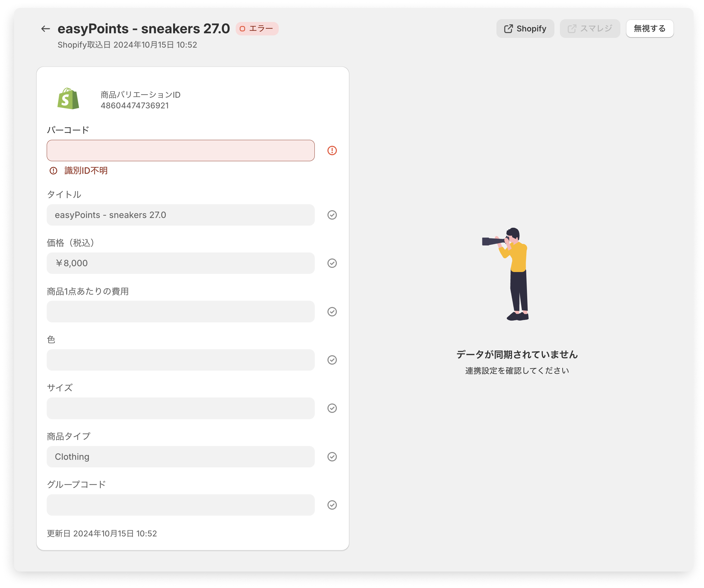Open product in Shopify button
The width and height of the screenshot is (704, 588).
click(525, 28)
